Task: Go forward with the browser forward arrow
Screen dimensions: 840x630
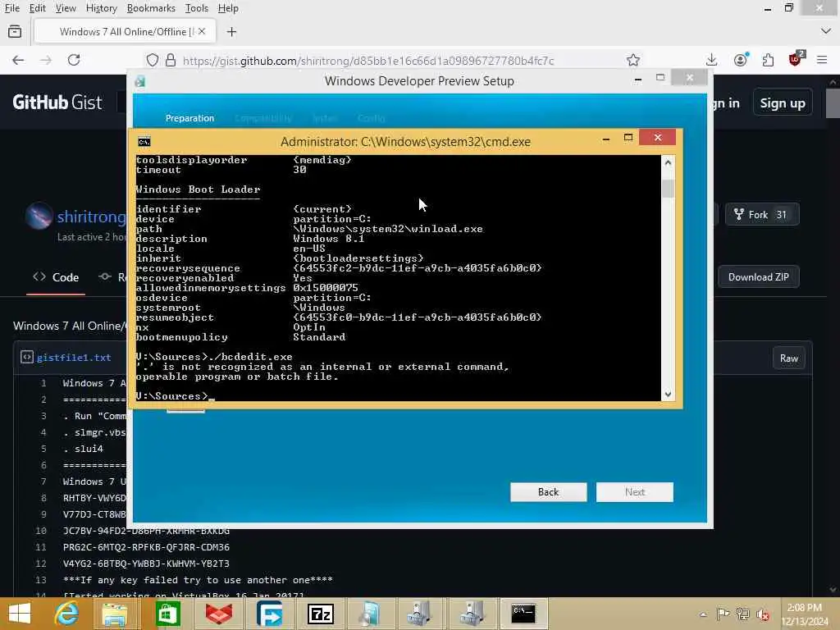Action: (46, 60)
